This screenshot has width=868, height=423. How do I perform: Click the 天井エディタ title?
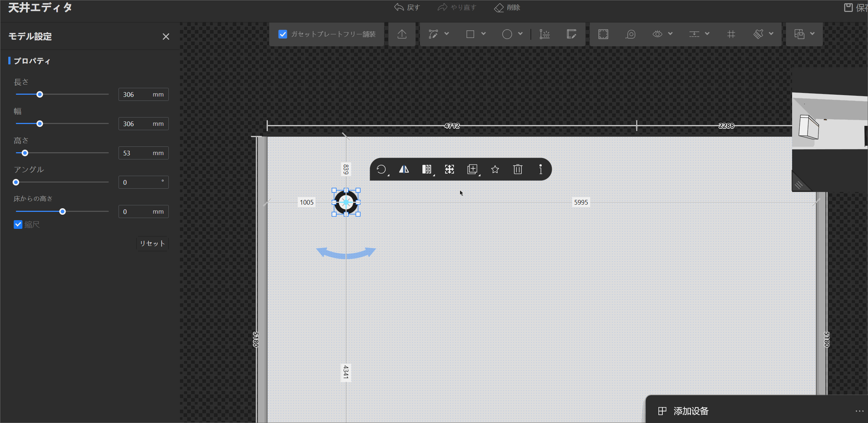pos(40,8)
